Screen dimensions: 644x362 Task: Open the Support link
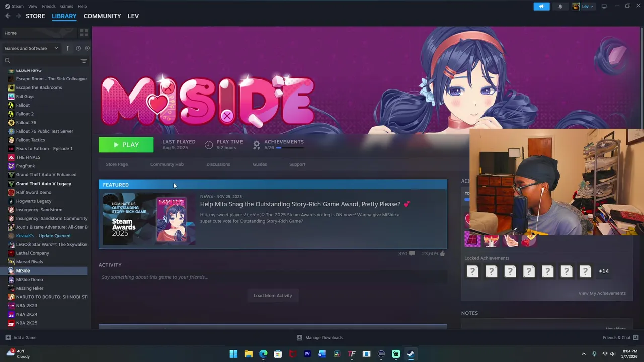pyautogui.click(x=297, y=164)
